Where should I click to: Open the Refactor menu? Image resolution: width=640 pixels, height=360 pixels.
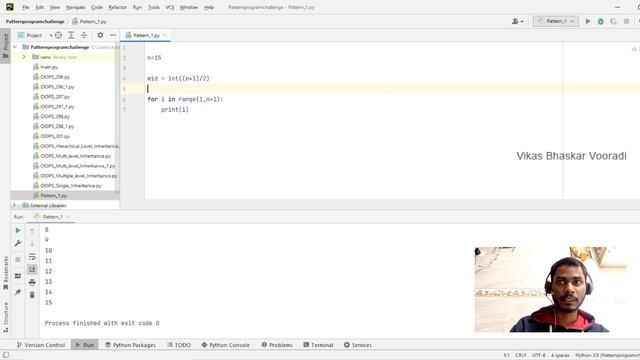pos(118,7)
